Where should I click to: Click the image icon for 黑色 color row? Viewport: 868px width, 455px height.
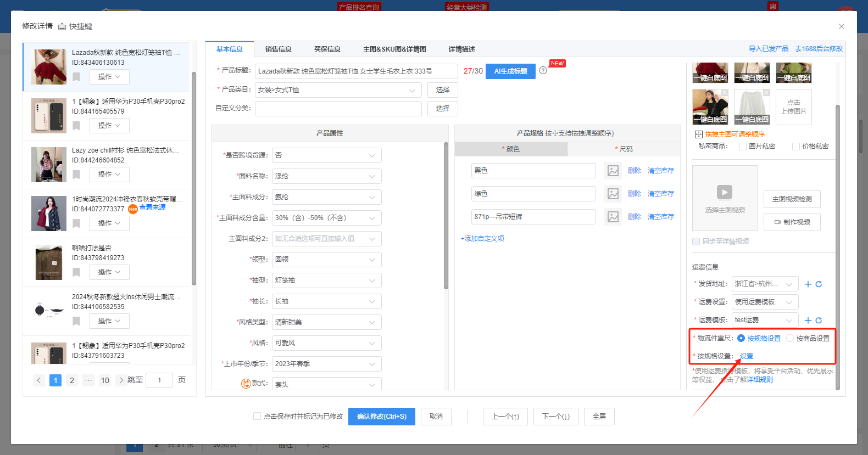[x=613, y=171]
